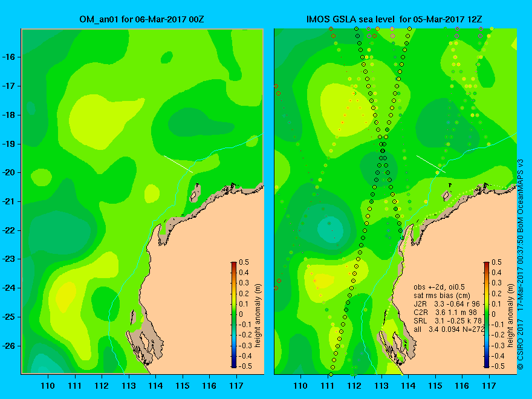Click the color scale bar in the OM_an01 map
This screenshot has height=399, width=532.
[x=234, y=314]
